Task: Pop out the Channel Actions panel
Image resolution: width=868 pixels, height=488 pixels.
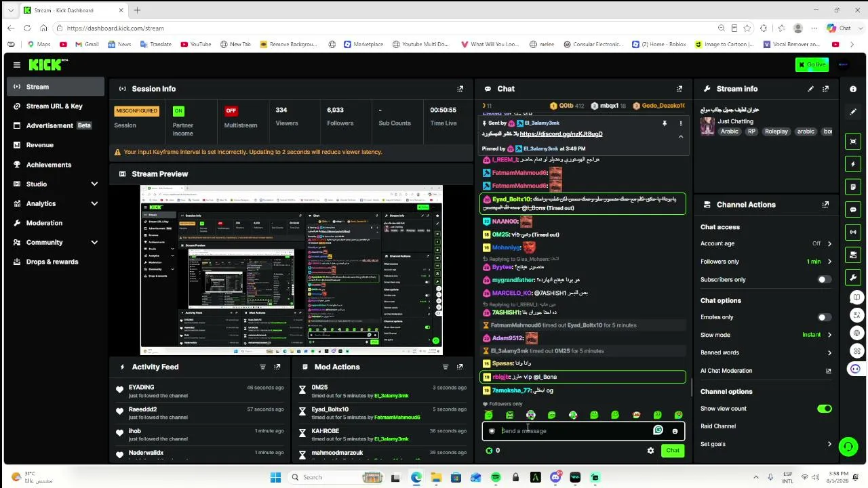Action: (825, 205)
